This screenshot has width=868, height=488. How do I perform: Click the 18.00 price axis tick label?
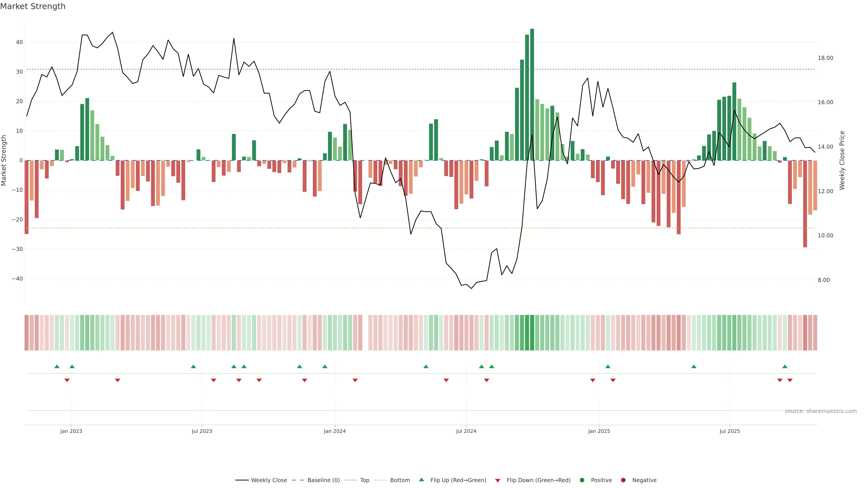pos(825,58)
